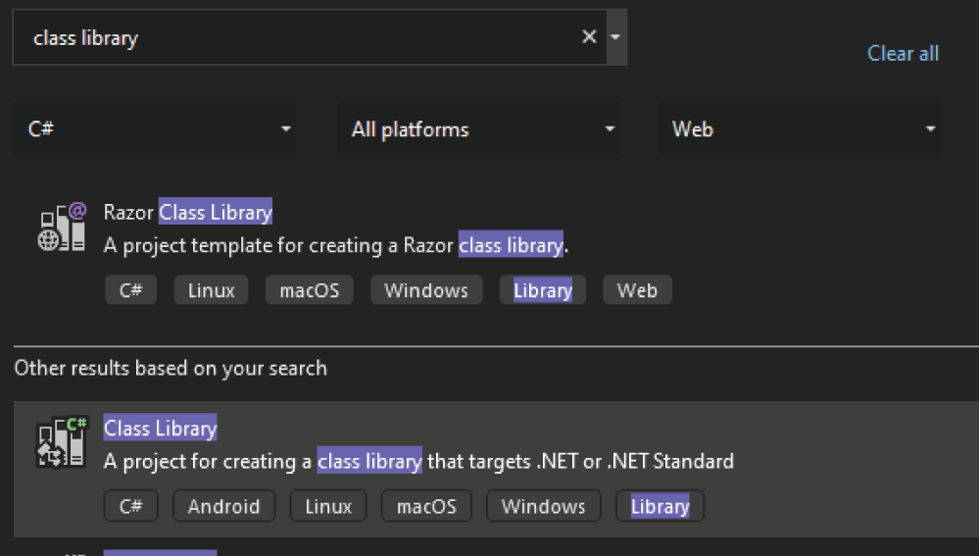Select the Razor Class Library title
The height and width of the screenshot is (556, 980).
pos(188,212)
